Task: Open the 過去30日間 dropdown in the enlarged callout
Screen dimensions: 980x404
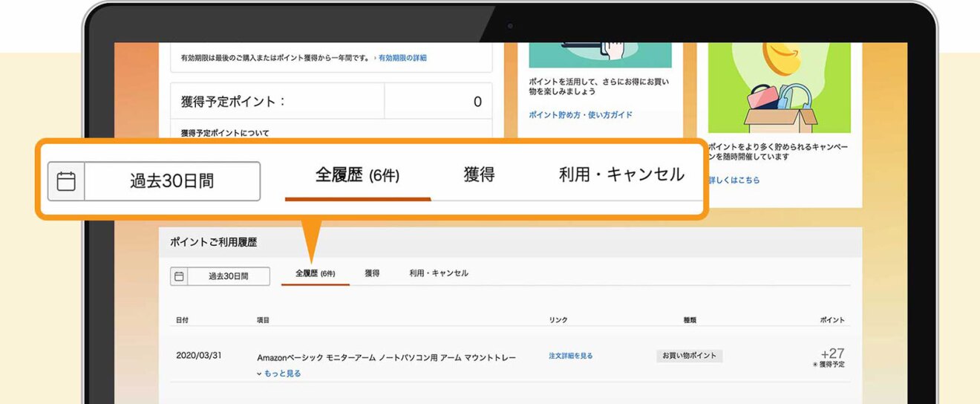Action: [x=172, y=181]
